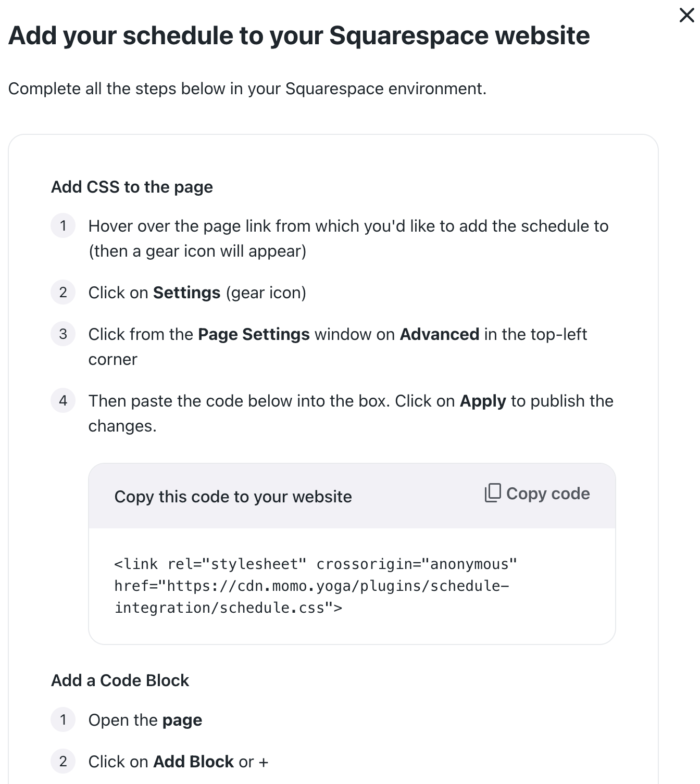
Task: Click the bold 'Add Block' text
Action: (x=193, y=762)
